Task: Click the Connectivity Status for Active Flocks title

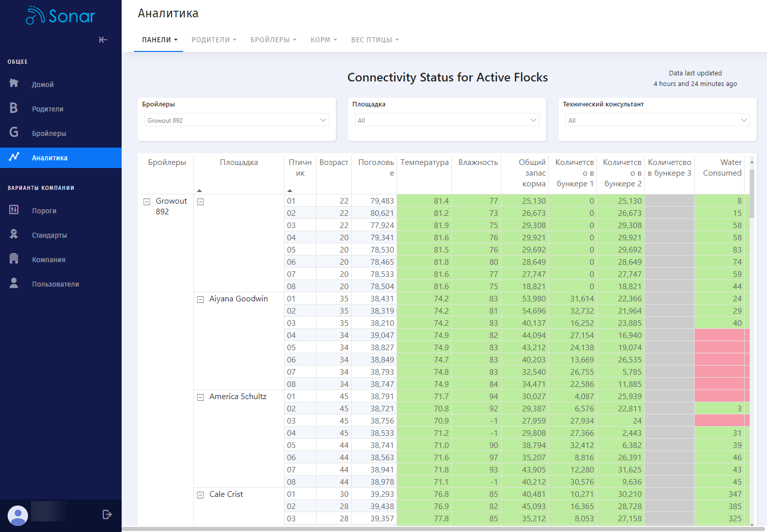Action: 448,77
